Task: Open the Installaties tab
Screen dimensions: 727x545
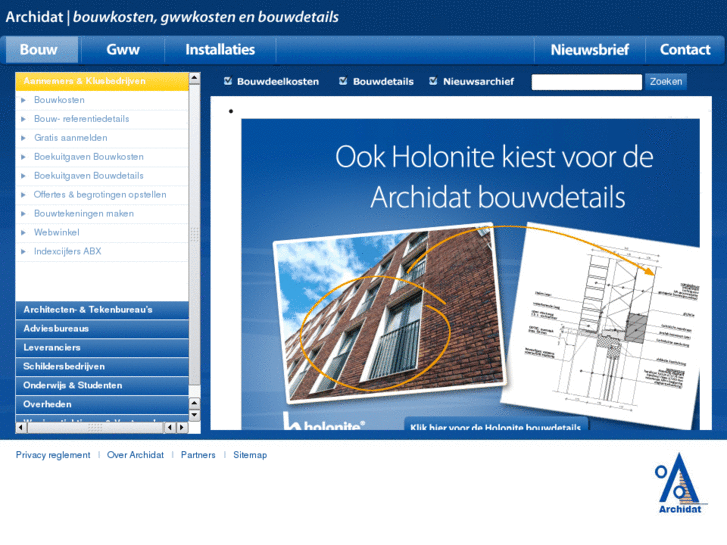Action: (220, 50)
